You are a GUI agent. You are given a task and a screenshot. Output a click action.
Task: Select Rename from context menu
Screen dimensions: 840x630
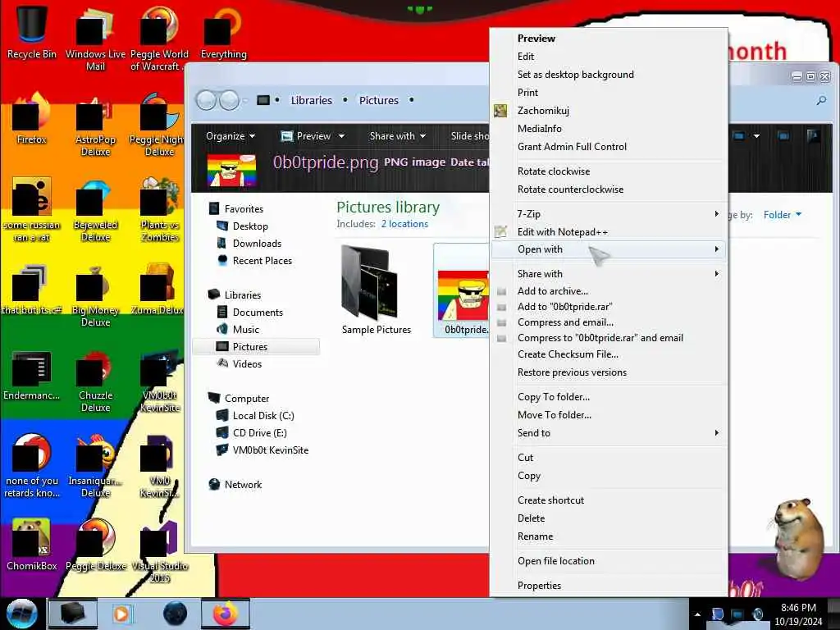609,536
